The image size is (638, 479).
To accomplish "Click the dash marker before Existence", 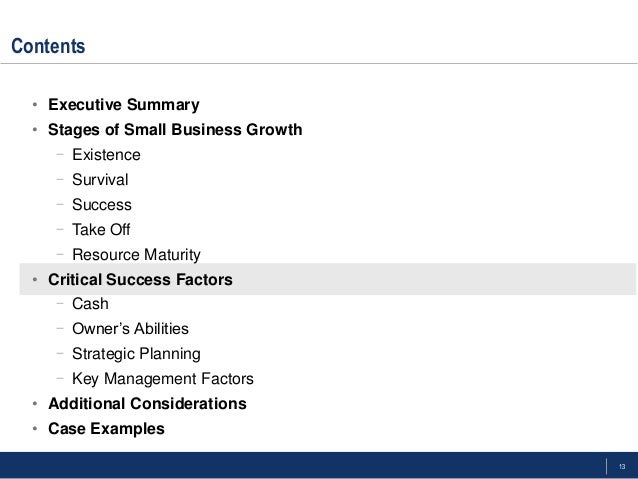I will coord(61,154).
